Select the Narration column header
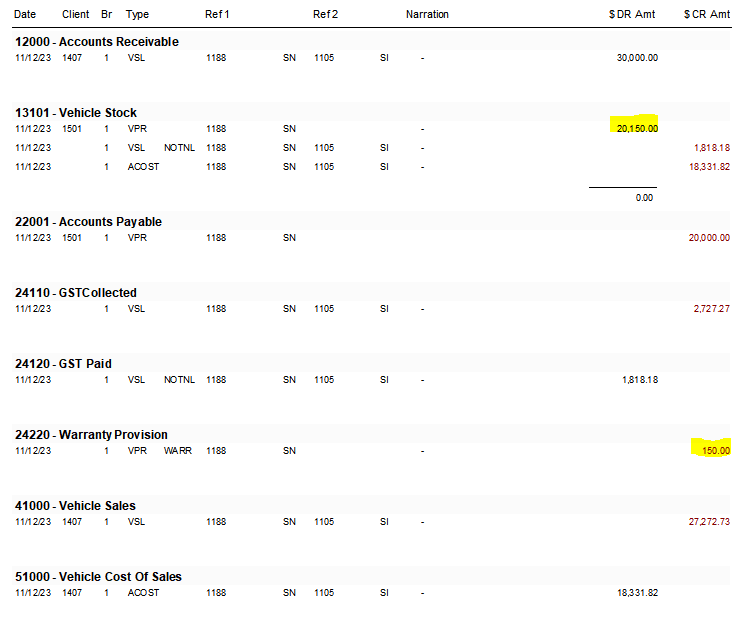The width and height of the screenshot is (754, 642). [x=427, y=15]
